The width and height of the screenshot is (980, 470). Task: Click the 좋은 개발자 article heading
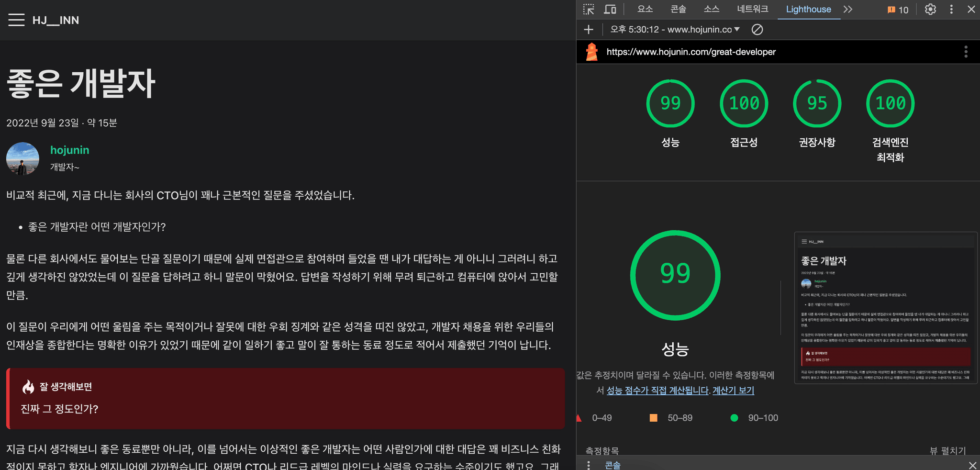pos(81,83)
